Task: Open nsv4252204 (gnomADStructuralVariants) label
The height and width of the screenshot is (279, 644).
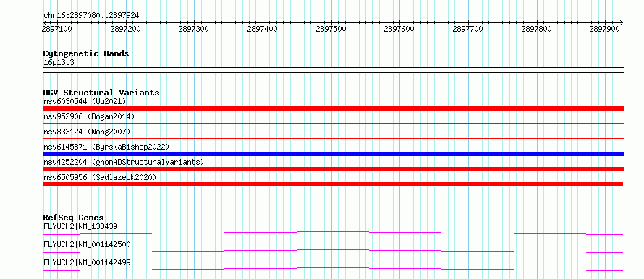Action: [x=124, y=162]
